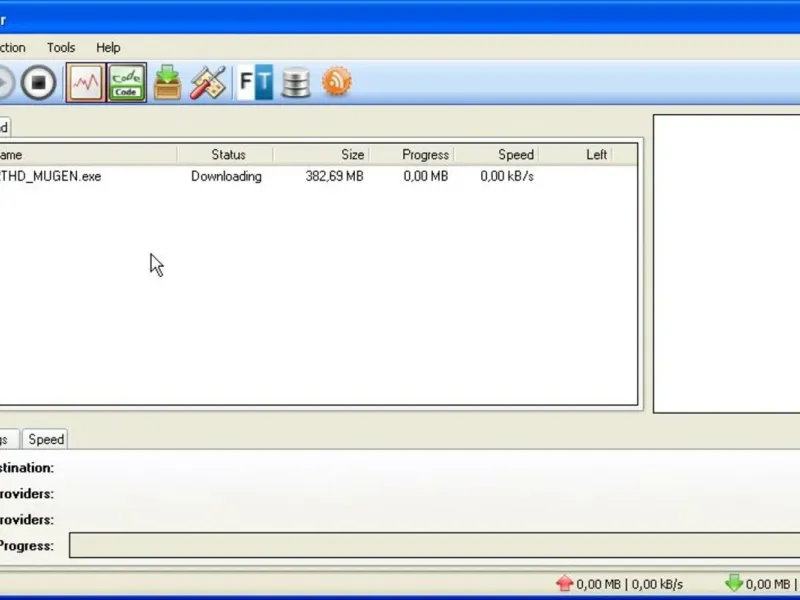Select the THD_MUGEN.exe download row
This screenshot has width=800, height=600.
(x=318, y=177)
